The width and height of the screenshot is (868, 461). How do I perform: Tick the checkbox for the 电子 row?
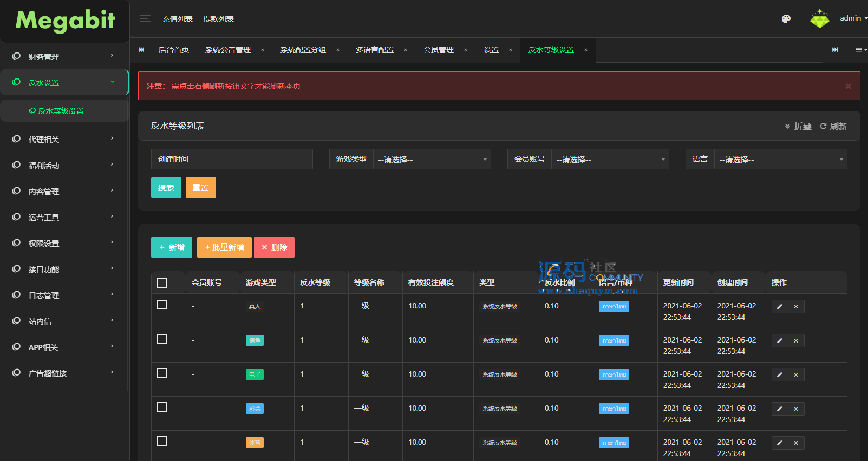[x=162, y=373]
